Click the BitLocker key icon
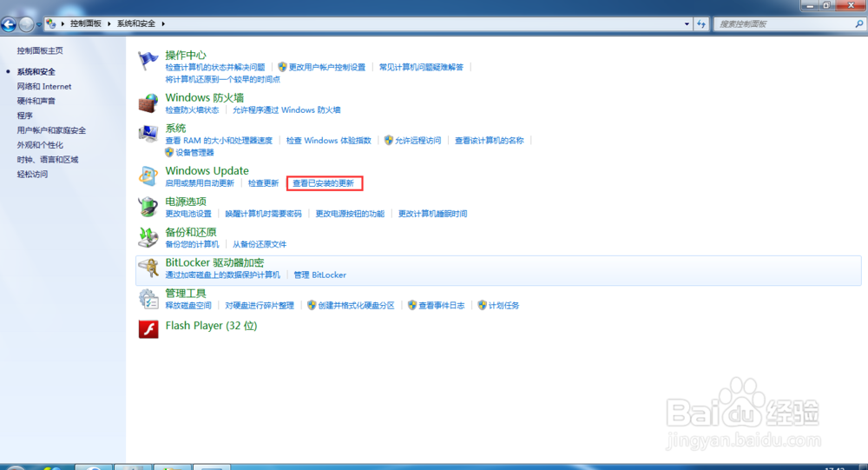 coord(148,268)
